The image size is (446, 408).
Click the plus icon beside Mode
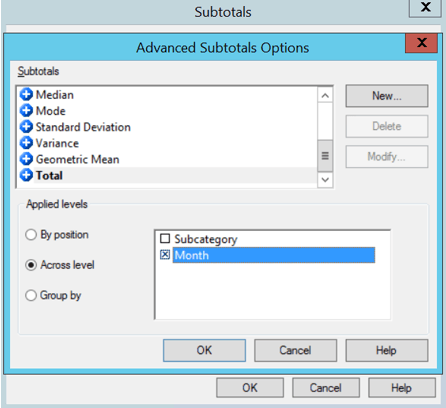26,111
